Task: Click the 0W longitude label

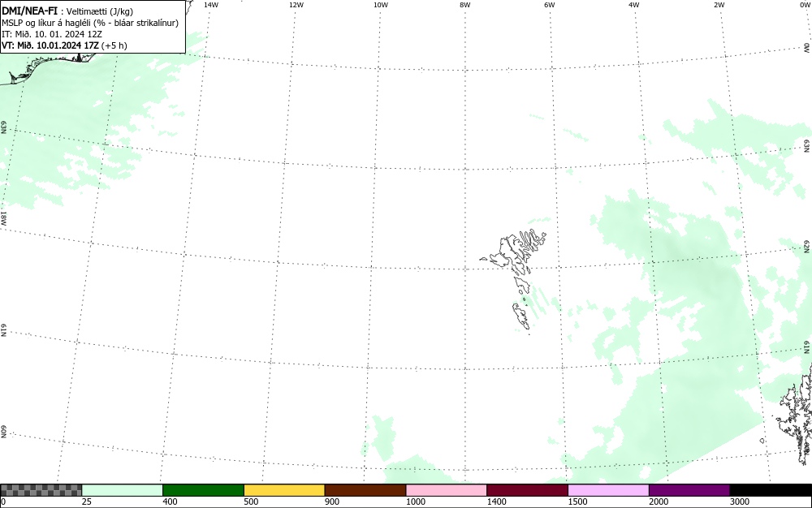Action: pyautogui.click(x=806, y=5)
